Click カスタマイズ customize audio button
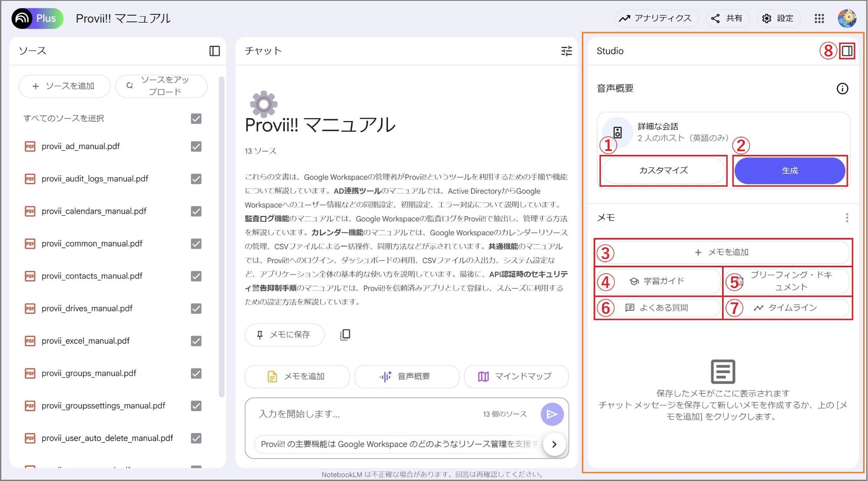 click(x=663, y=170)
